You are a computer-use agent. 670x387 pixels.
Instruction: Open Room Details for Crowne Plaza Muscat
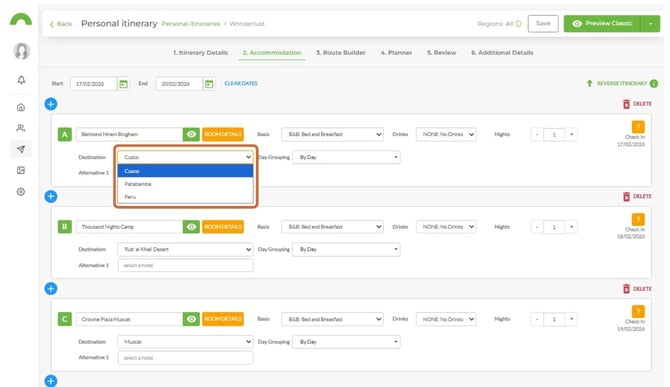223,319
